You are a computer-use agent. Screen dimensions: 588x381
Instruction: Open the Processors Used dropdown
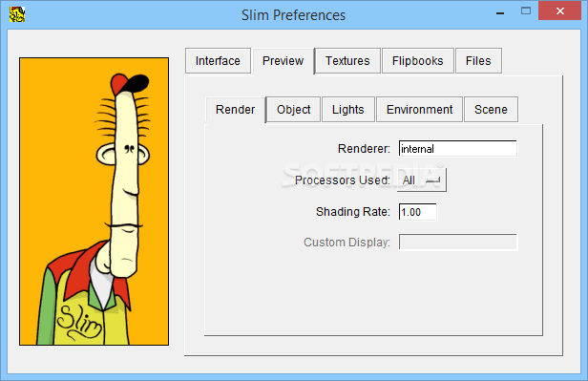422,180
